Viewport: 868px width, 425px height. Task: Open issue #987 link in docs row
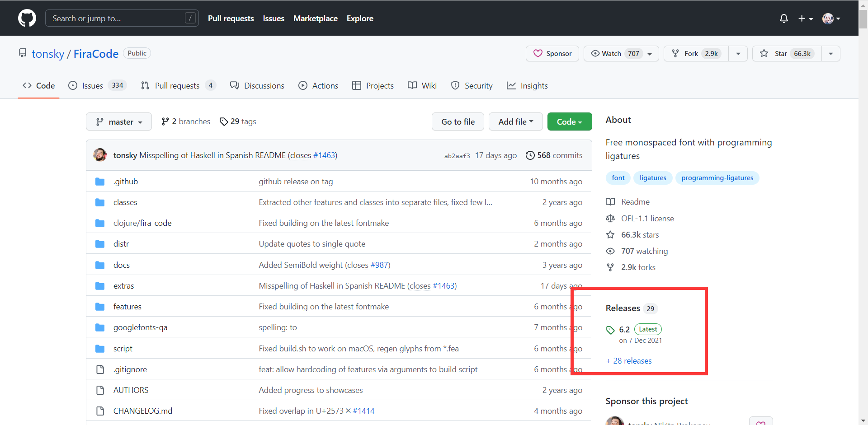point(379,265)
